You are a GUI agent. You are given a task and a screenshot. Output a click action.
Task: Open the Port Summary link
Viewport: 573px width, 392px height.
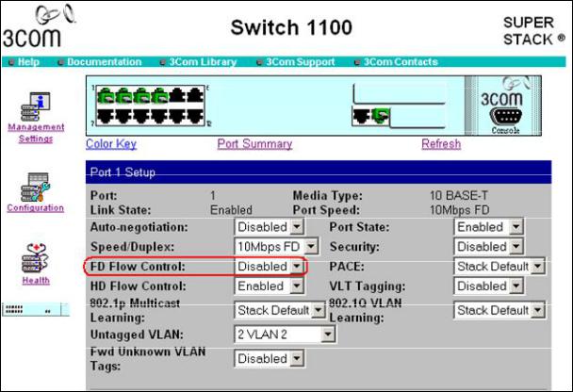tap(254, 143)
